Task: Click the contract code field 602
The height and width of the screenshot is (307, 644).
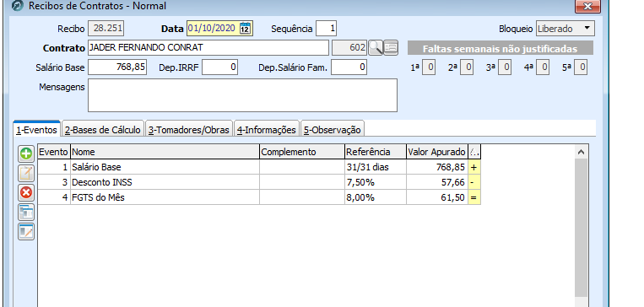Action: tap(349, 47)
